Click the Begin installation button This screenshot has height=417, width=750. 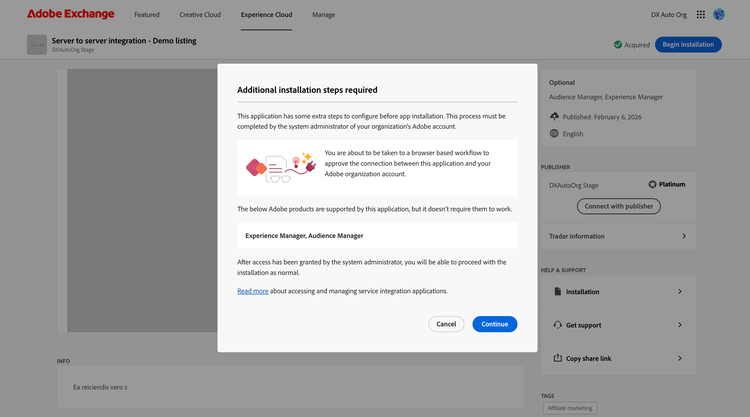coord(688,44)
